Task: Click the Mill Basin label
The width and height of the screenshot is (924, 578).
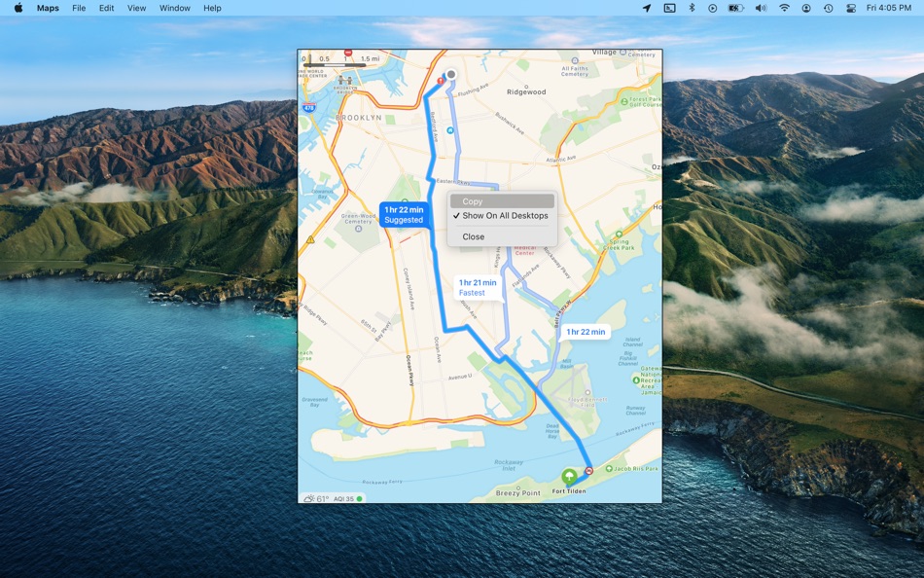Action: 566,363
